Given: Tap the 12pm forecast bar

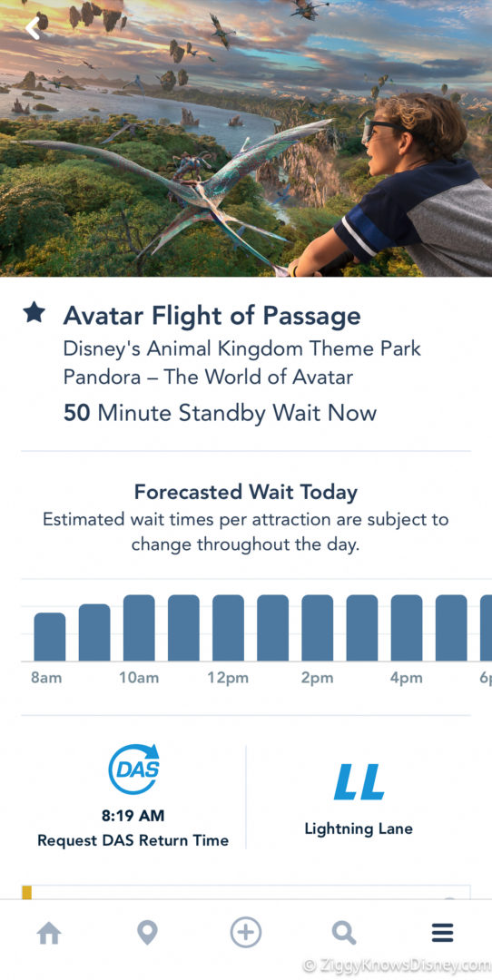Looking at the screenshot, I should (228, 628).
